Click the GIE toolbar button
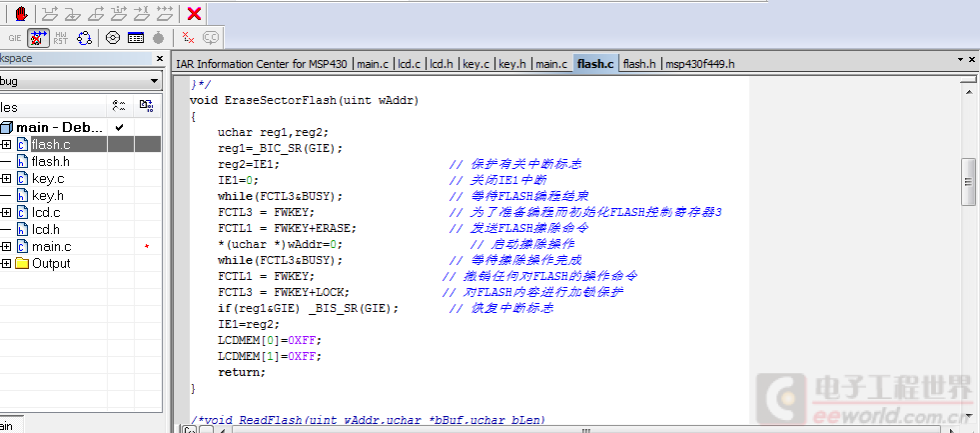980x433 pixels. 15,38
